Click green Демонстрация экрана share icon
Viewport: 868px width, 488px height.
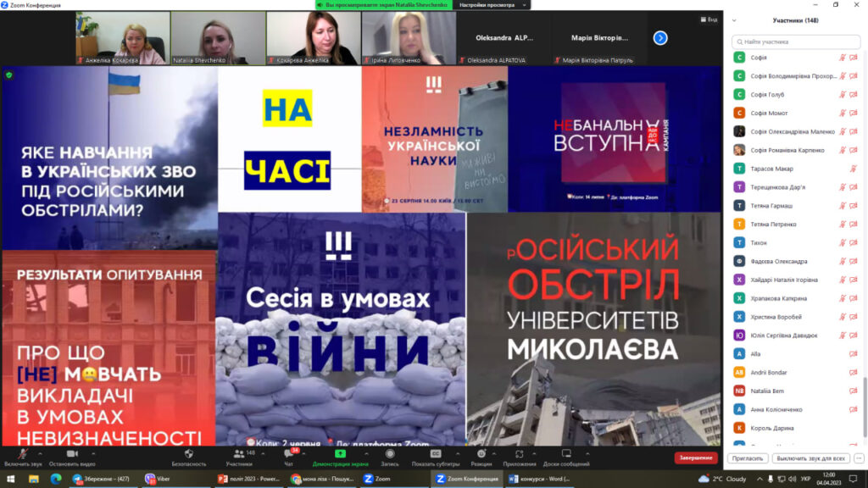point(340,454)
